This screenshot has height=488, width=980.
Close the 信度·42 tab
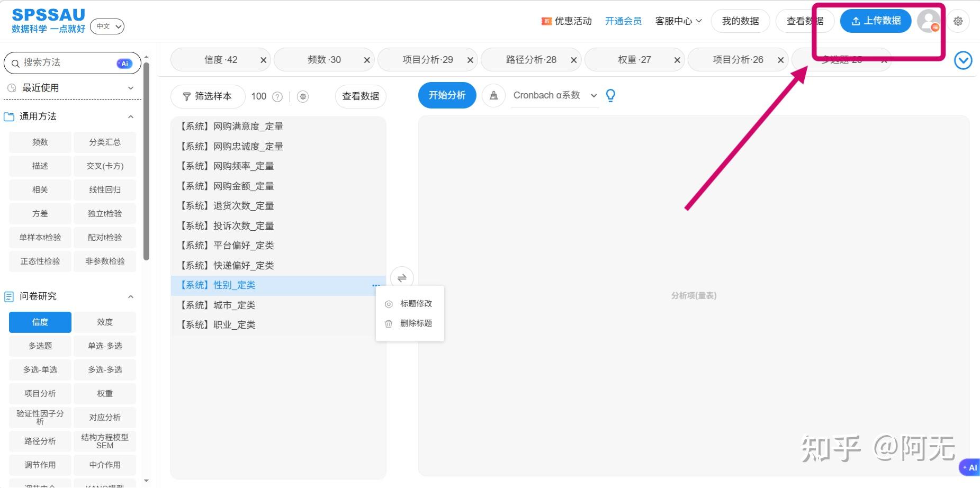(x=263, y=60)
